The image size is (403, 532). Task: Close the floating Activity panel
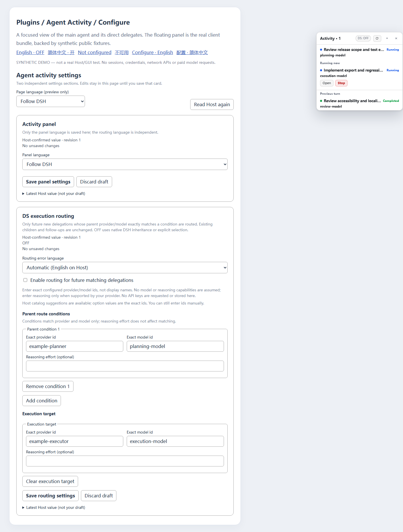[x=396, y=38]
